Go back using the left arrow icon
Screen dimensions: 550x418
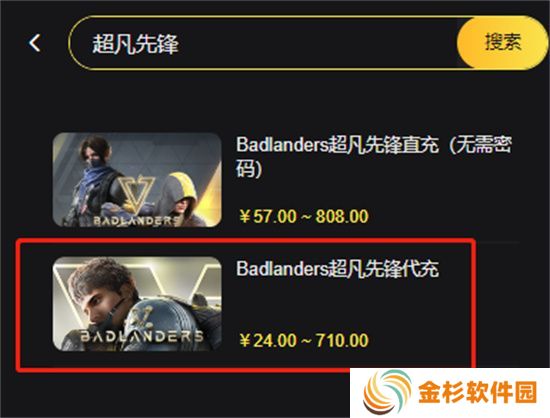click(x=34, y=43)
